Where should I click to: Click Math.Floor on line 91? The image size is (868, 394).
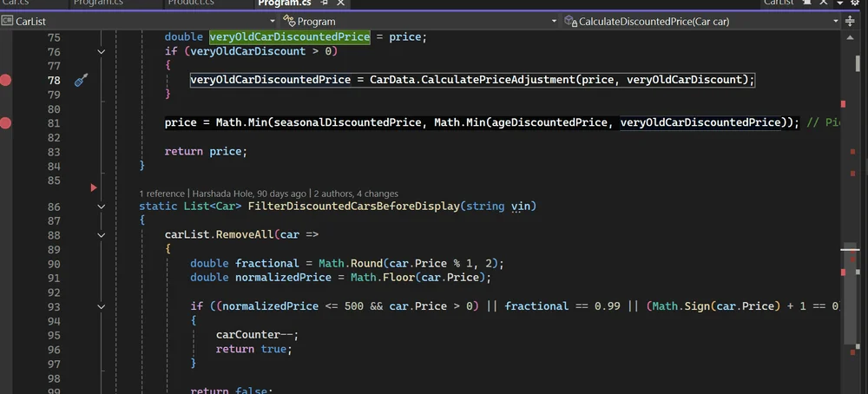[383, 277]
